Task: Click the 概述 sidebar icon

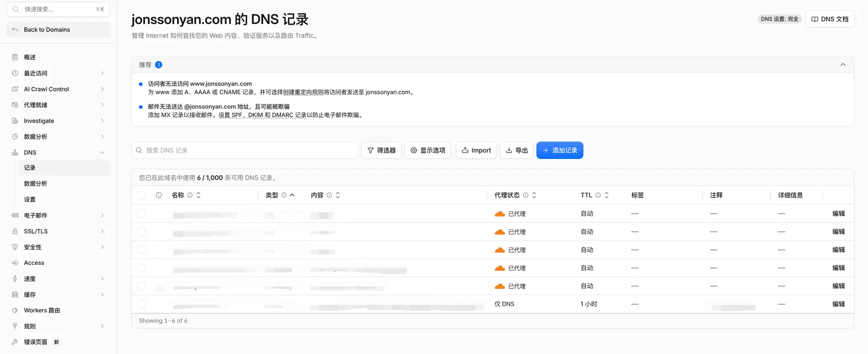Action: [15, 57]
